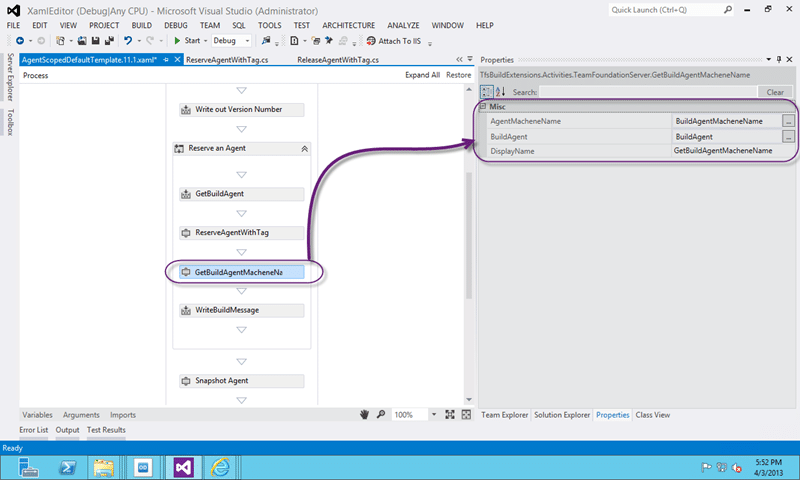Open the Output tab
800x480 pixels.
pyautogui.click(x=67, y=430)
